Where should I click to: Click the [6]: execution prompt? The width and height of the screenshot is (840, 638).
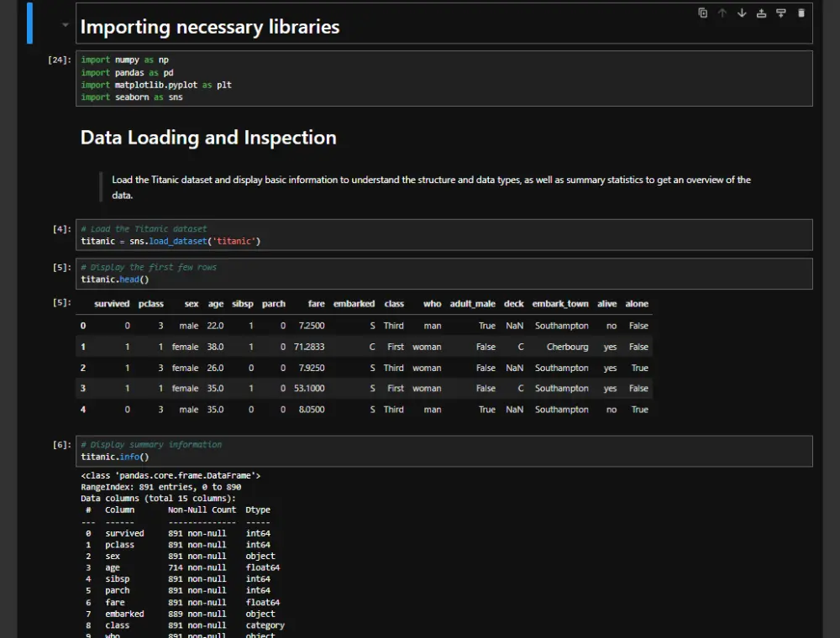click(x=61, y=445)
